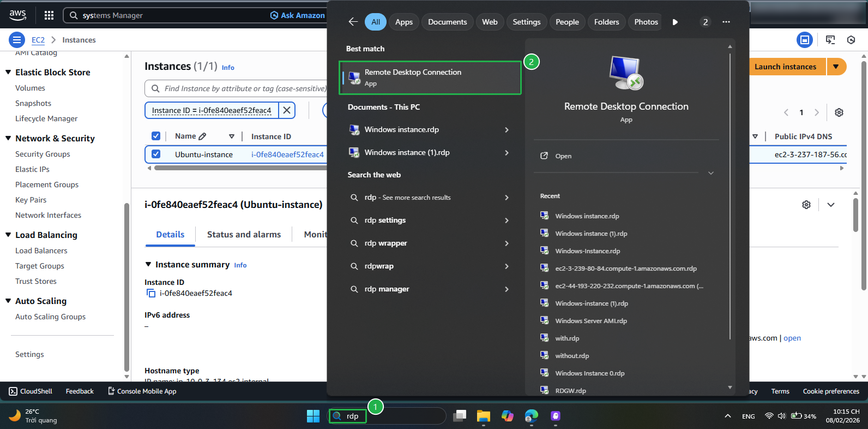Open Task View on the taskbar
The width and height of the screenshot is (868, 429).
coord(460,416)
